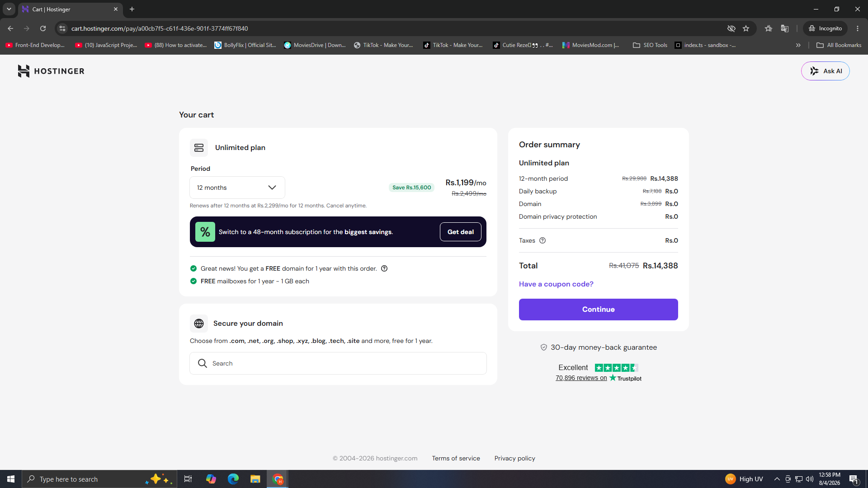Open the tab search dropdown arrow
The width and height of the screenshot is (868, 488).
click(x=9, y=9)
